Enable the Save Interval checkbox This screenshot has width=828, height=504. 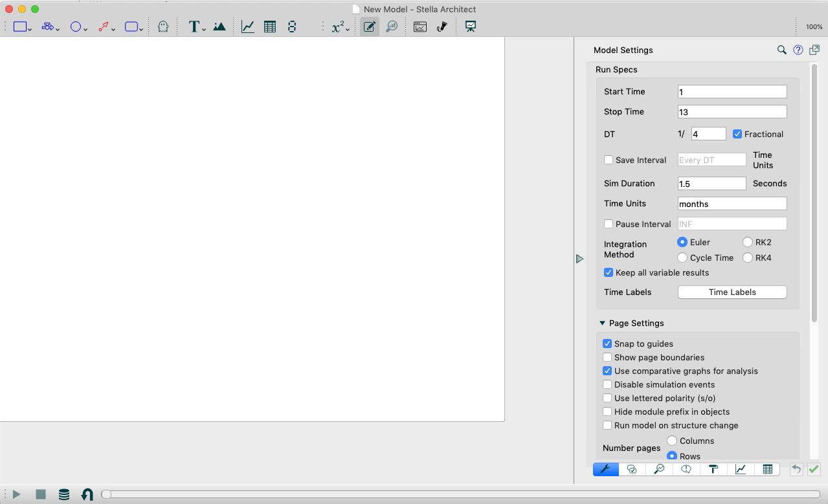click(609, 160)
